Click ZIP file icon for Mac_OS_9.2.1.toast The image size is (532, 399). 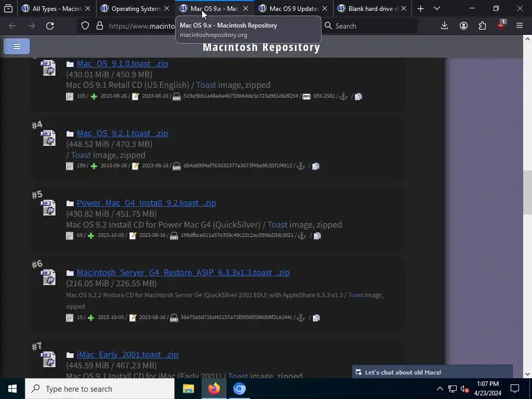pos(49,138)
